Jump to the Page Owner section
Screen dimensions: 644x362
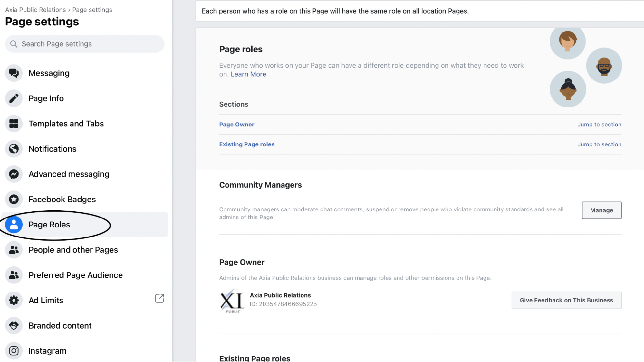599,124
